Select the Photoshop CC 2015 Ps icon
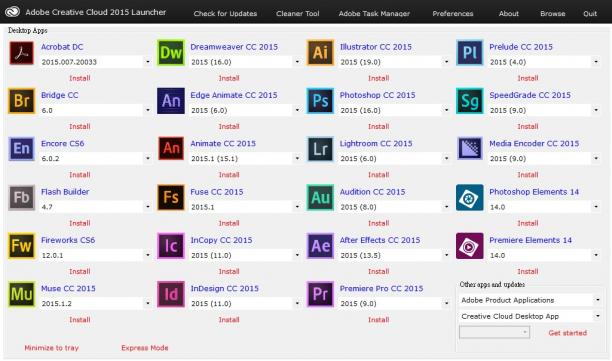The width and height of the screenshot is (612, 361). pos(320,101)
